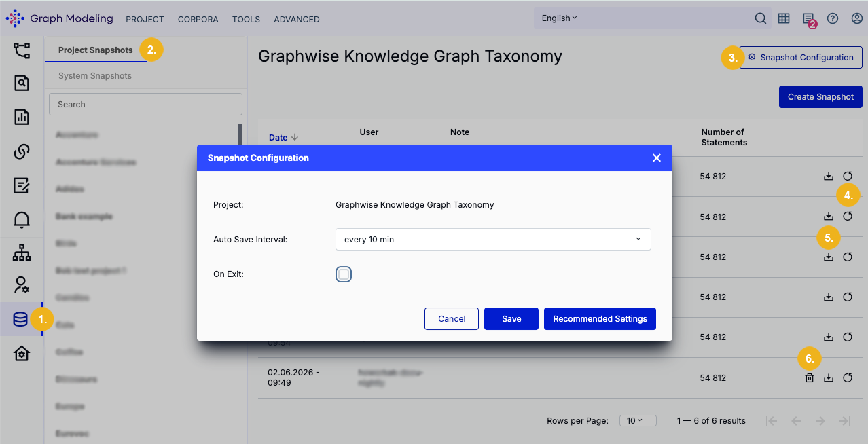Open the organization chart sidebar icon

[x=22, y=253]
